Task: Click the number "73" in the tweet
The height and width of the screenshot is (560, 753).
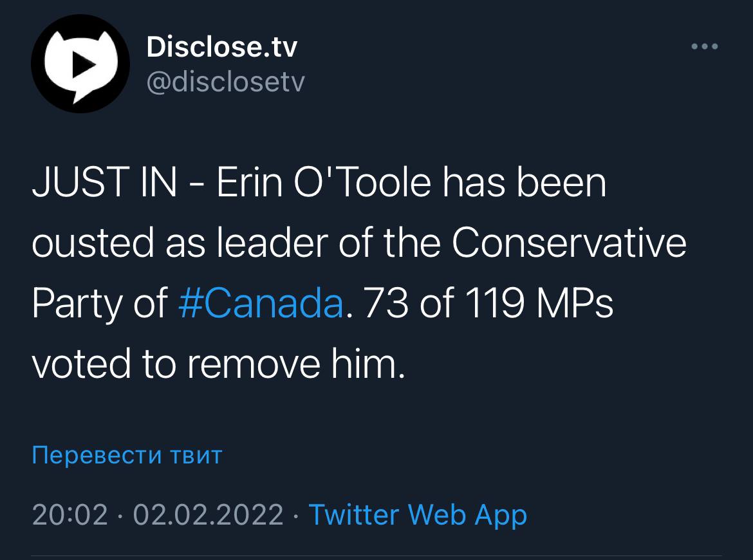Action: click(385, 305)
